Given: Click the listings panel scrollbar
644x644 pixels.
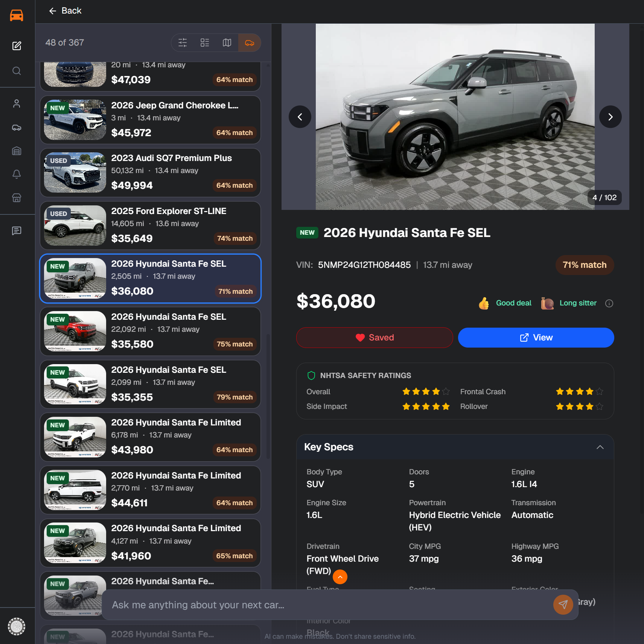Looking at the screenshot, I should (268, 397).
